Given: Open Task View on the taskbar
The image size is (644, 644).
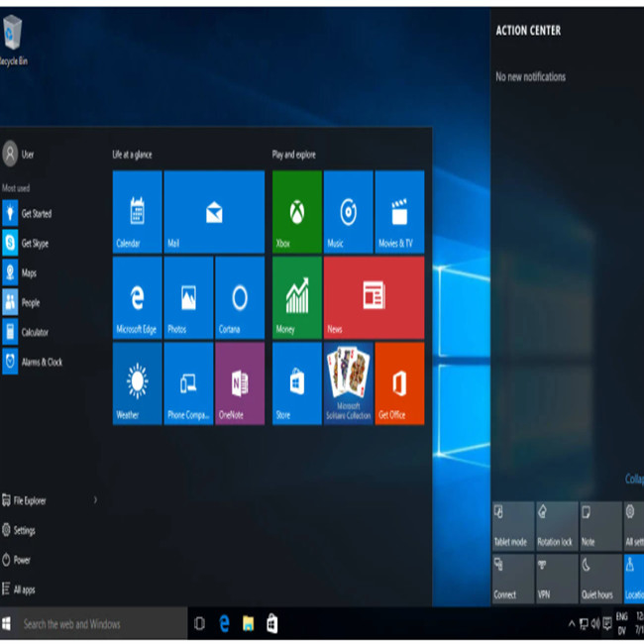Looking at the screenshot, I should coord(199,624).
